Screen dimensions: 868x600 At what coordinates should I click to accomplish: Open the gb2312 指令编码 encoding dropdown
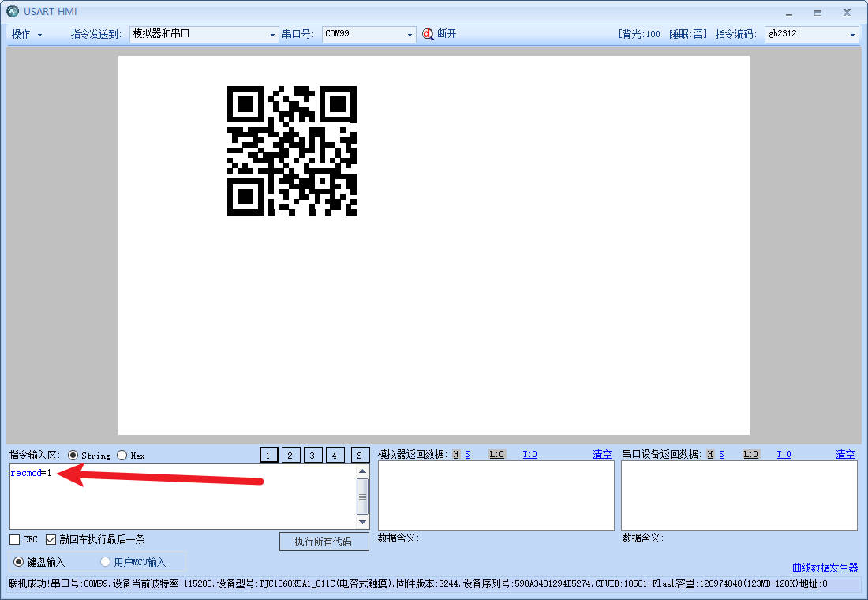point(853,33)
